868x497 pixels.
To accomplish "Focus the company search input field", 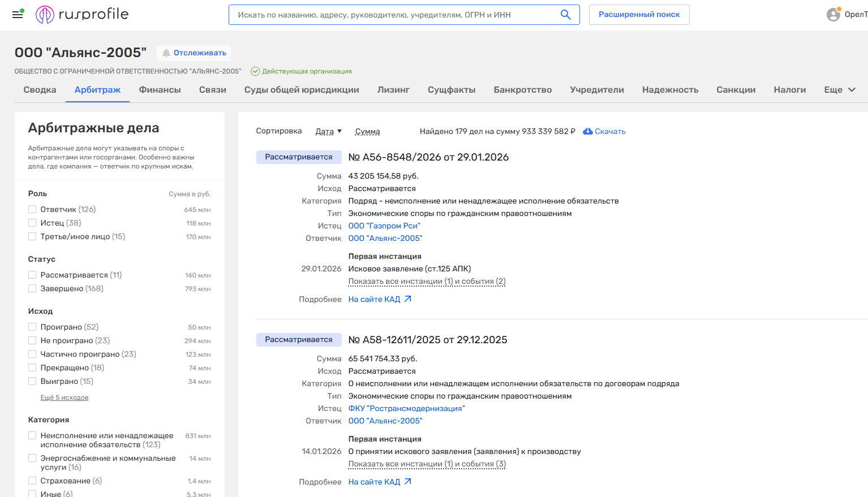I will click(393, 15).
